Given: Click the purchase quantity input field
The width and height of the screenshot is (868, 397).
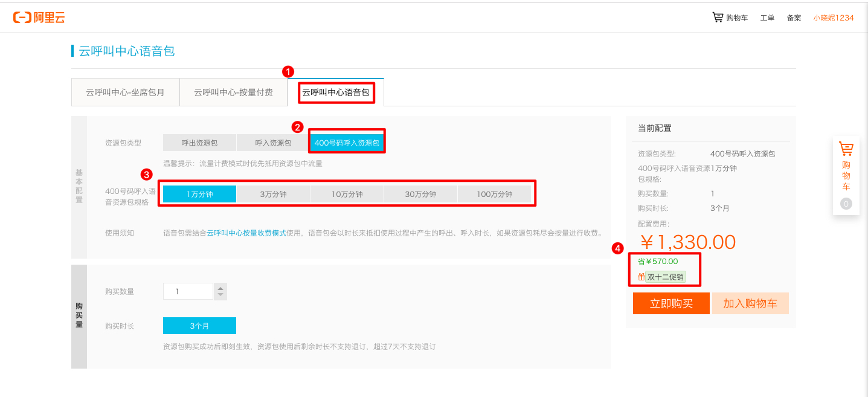Looking at the screenshot, I should tap(188, 291).
